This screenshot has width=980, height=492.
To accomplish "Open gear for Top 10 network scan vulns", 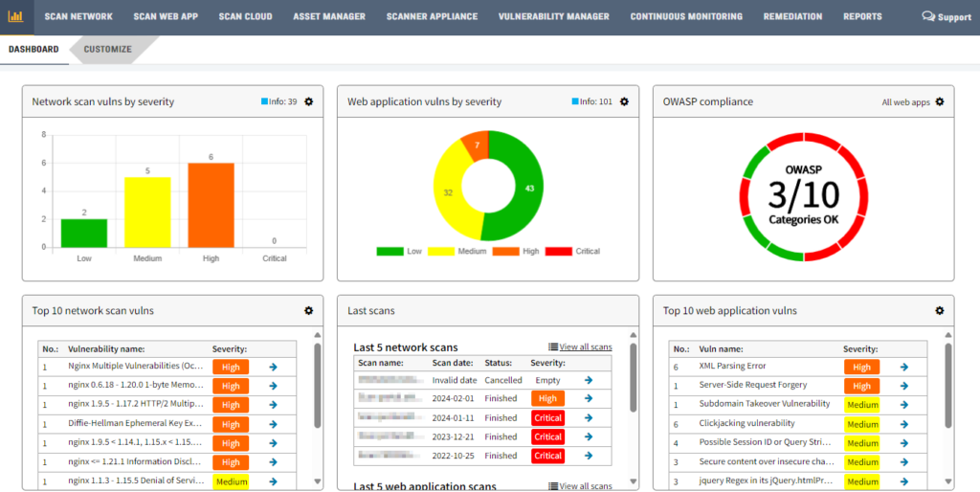I will (x=308, y=310).
